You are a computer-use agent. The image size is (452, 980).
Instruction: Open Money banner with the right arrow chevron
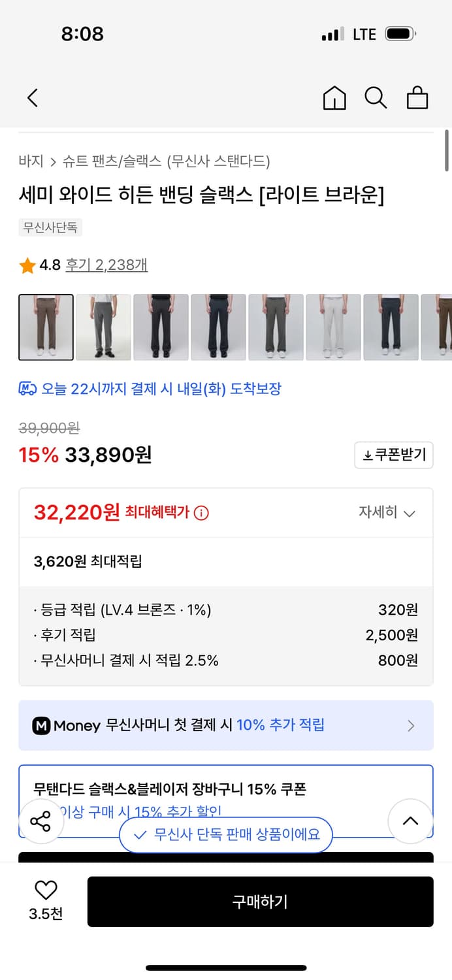pyautogui.click(x=411, y=725)
